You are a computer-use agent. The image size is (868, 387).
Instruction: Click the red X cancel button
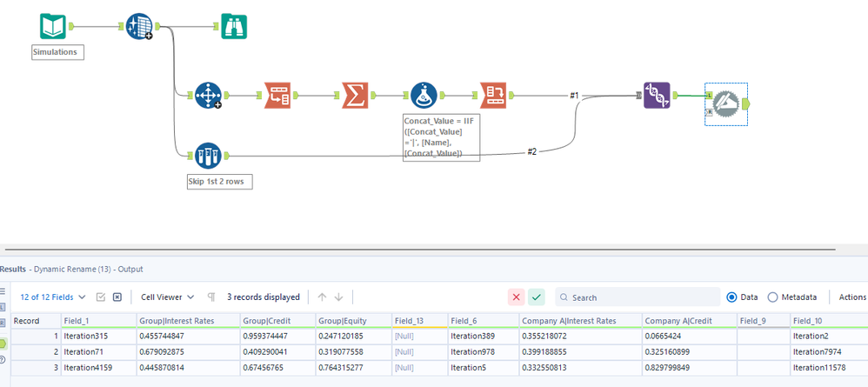pos(516,297)
